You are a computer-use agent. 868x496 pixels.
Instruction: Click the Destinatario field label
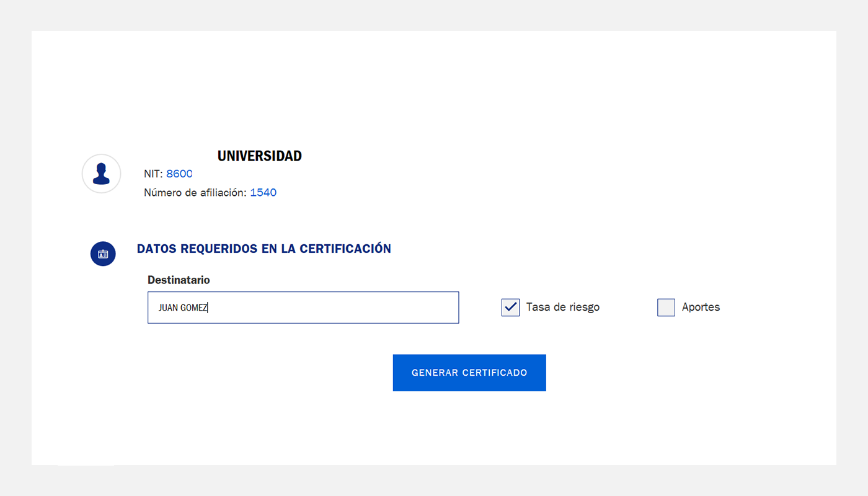(x=179, y=280)
